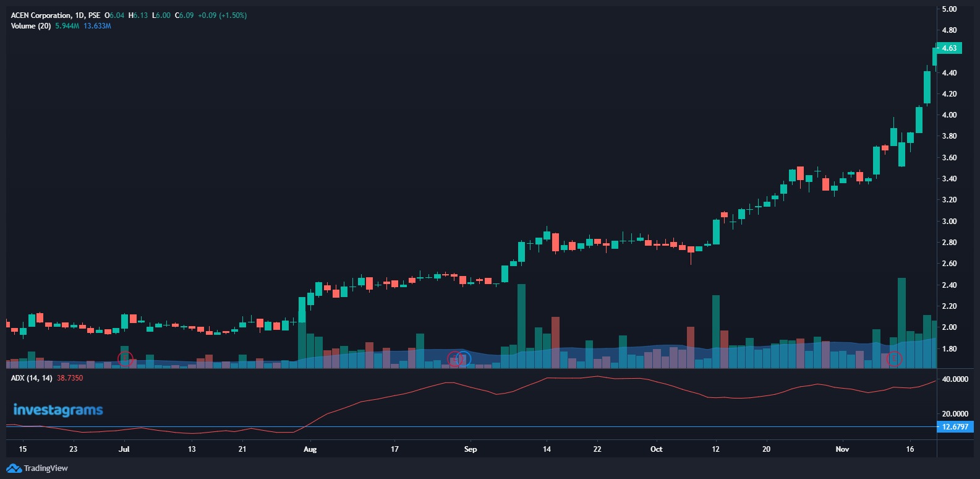Click the 13.633M volume average value
The width and height of the screenshot is (980, 479).
[97, 26]
